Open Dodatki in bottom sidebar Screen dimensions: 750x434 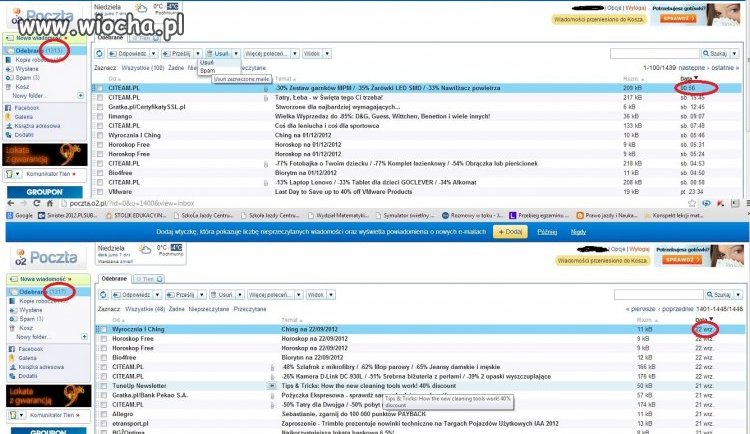click(x=28, y=376)
